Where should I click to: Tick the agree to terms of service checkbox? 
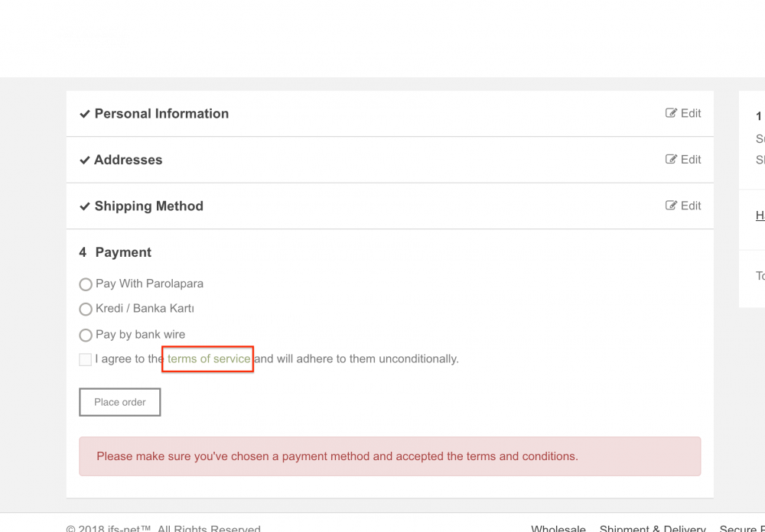(x=86, y=359)
